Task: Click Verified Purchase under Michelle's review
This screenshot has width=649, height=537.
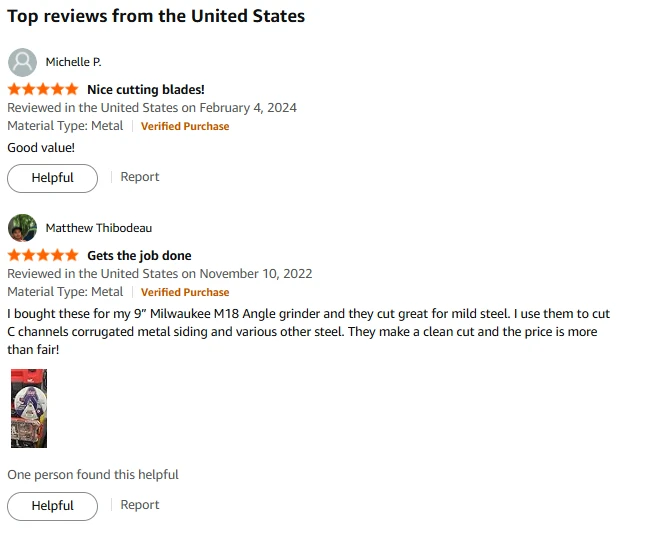Action: (185, 126)
